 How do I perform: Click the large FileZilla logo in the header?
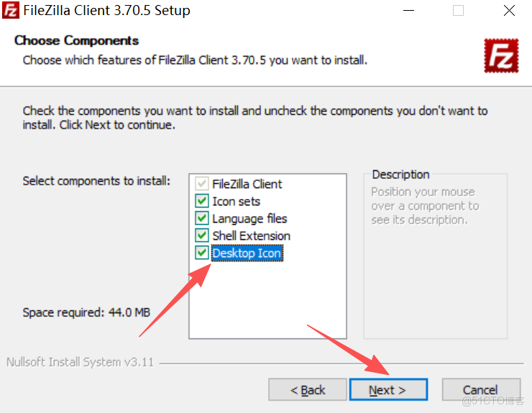[501, 55]
